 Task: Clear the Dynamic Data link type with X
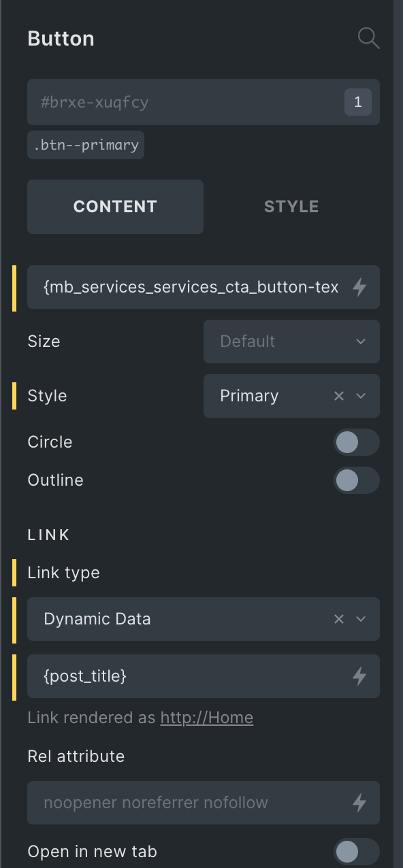click(x=338, y=619)
